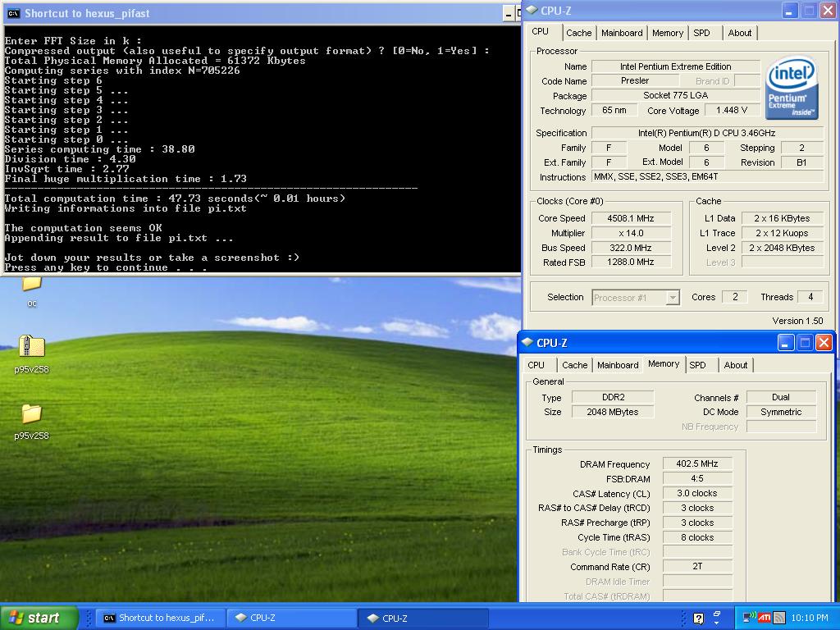Select the CPU tab in the upper CPU-Z window
840x630 pixels.
click(x=541, y=32)
